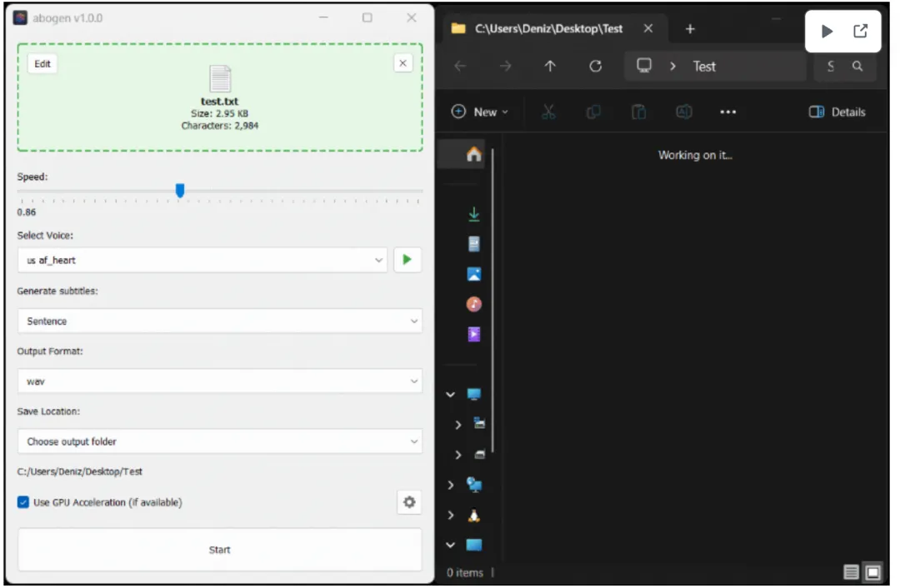Click the Characters: 2,984 text in abogen
900x588 pixels.
pyautogui.click(x=220, y=126)
